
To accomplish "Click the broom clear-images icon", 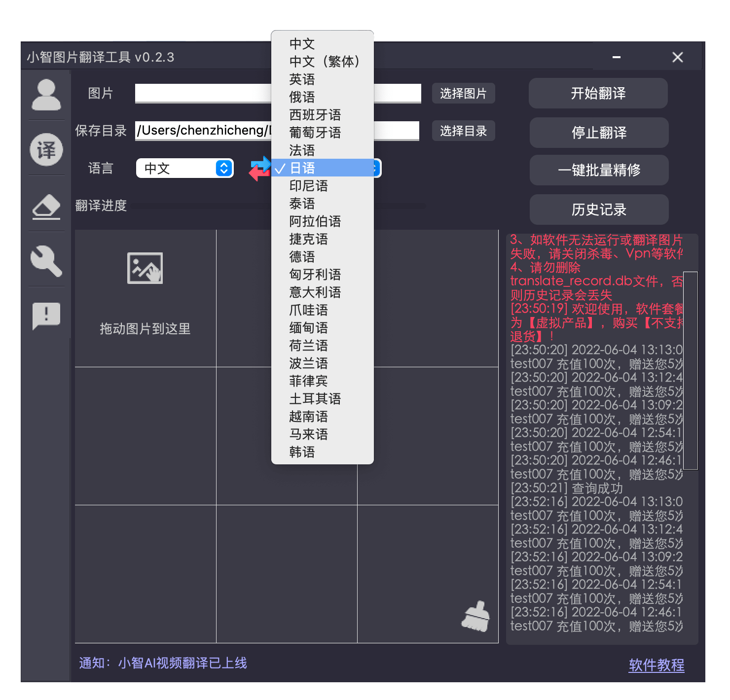I will [x=475, y=616].
